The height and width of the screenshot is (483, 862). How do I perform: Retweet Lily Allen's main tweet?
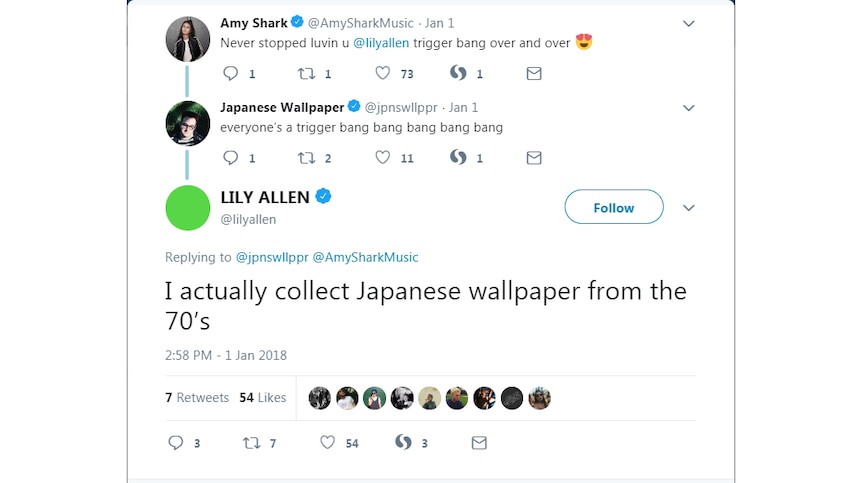point(252,443)
